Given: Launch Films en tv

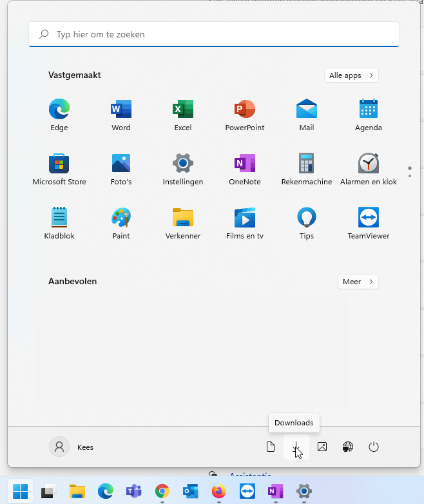Looking at the screenshot, I should point(245,223).
